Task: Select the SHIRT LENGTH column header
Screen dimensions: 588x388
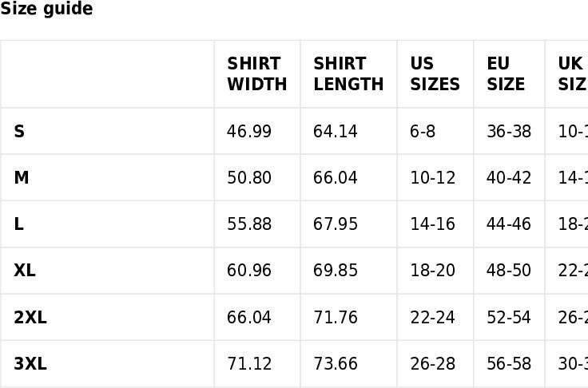Action: [348, 74]
